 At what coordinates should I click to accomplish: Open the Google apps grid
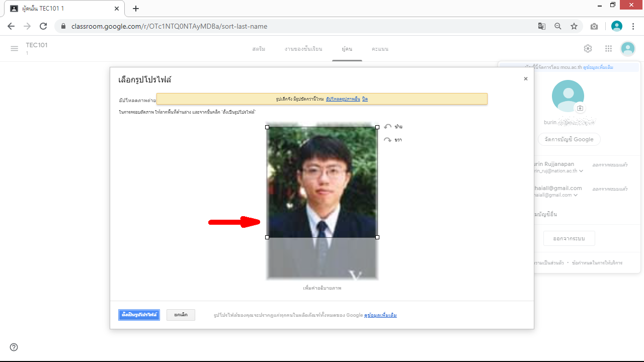click(608, 49)
